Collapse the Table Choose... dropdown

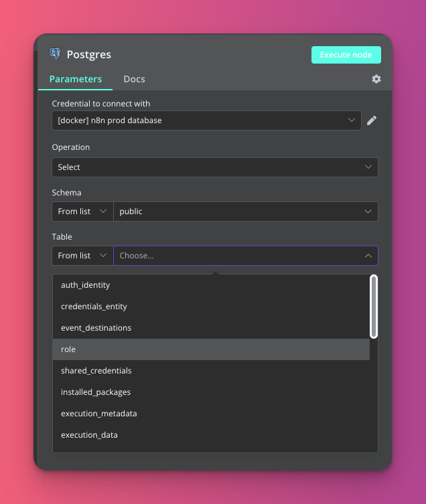(x=246, y=256)
